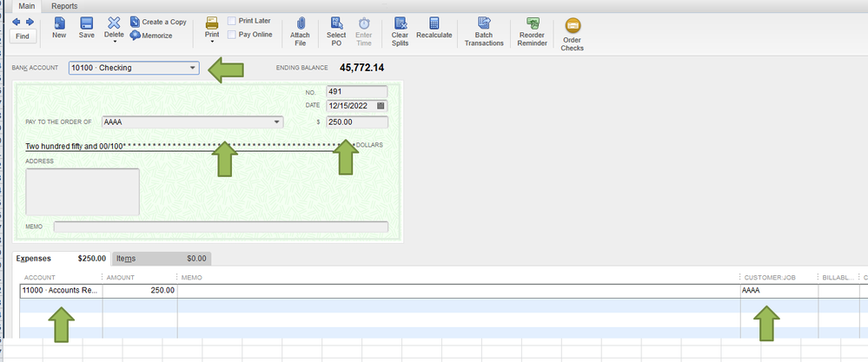Open Reorder Reminder
This screenshot has height=362, width=868.
point(532,31)
